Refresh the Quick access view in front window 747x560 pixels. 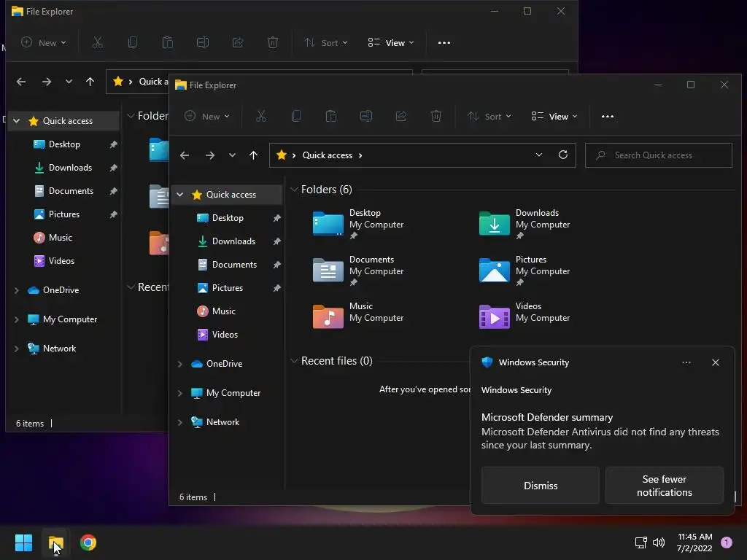click(563, 155)
